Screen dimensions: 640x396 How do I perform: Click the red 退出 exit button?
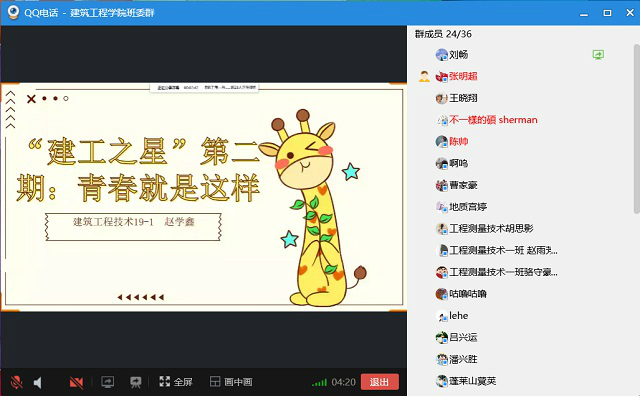point(380,382)
